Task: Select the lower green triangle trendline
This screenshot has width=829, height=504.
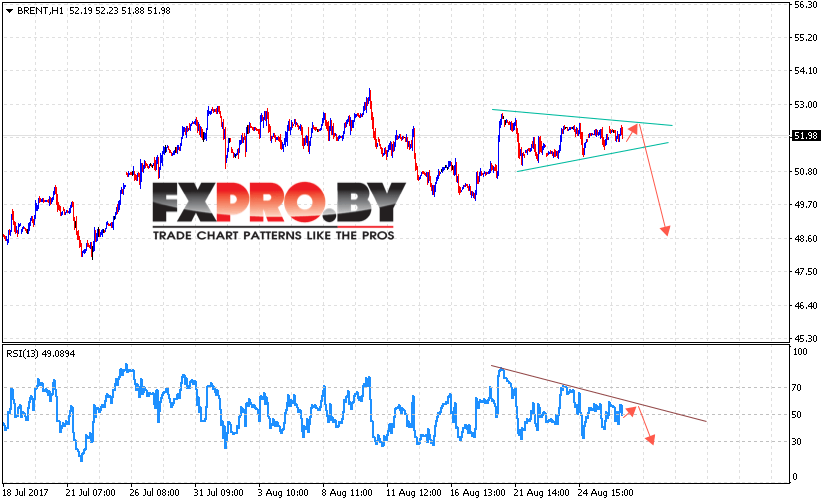Action: (x=593, y=157)
